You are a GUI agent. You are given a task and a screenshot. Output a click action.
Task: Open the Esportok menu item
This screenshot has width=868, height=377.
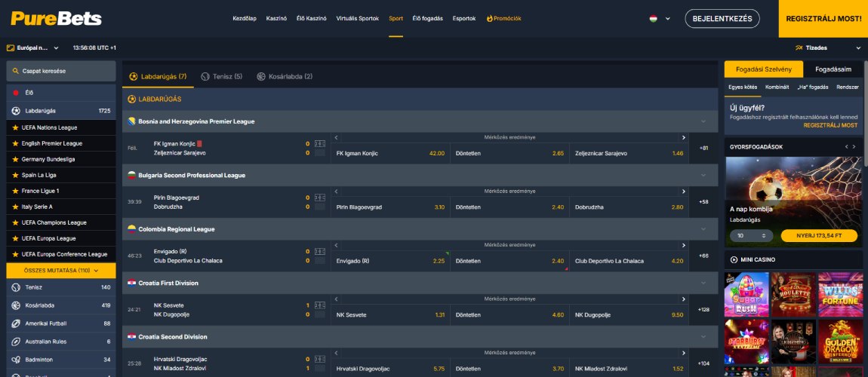pos(464,18)
